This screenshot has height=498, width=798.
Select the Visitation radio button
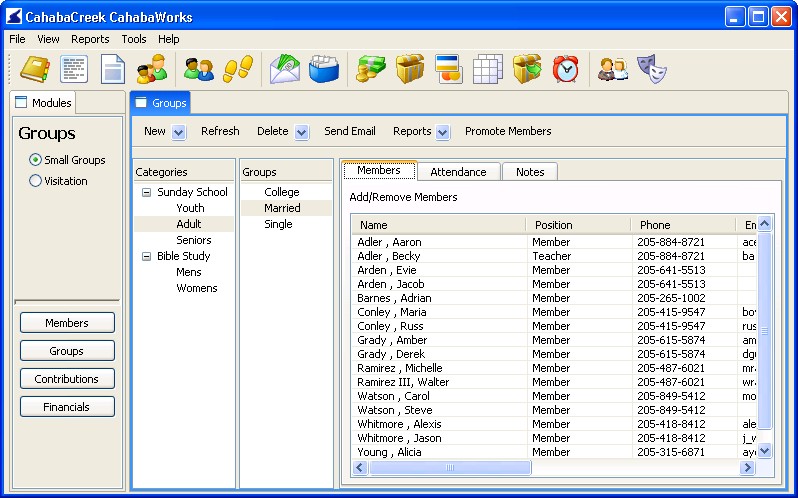(x=36, y=181)
